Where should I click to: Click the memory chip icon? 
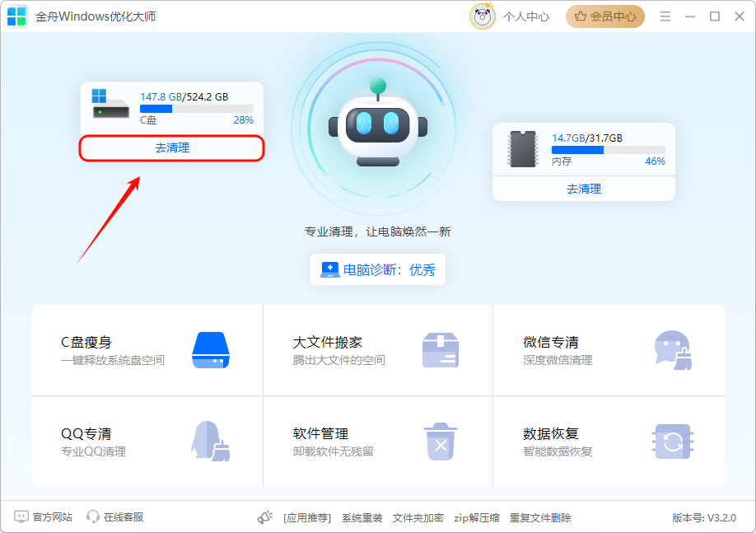pyautogui.click(x=523, y=148)
